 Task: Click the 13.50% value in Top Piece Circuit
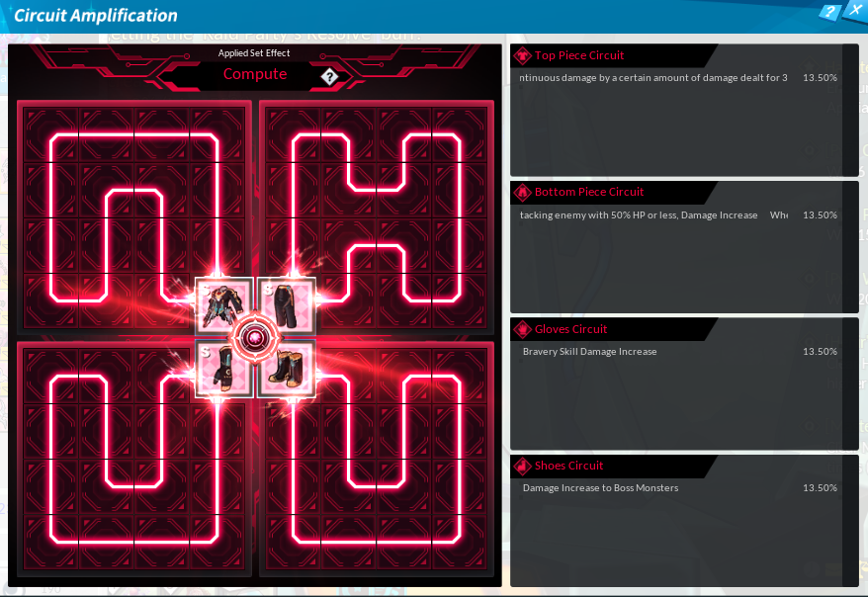[820, 78]
